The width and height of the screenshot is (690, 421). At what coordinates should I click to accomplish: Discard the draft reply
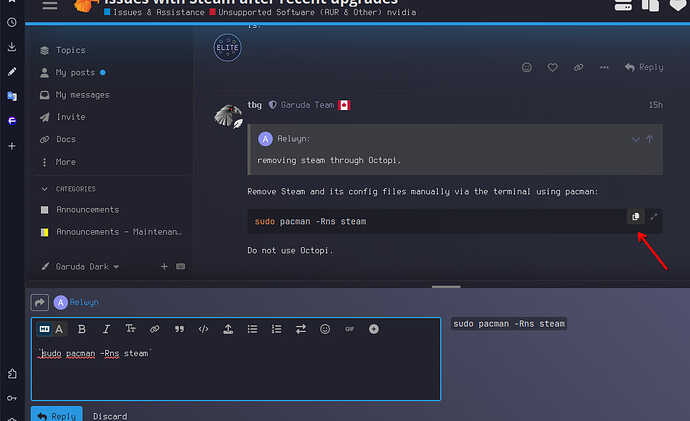(110, 415)
